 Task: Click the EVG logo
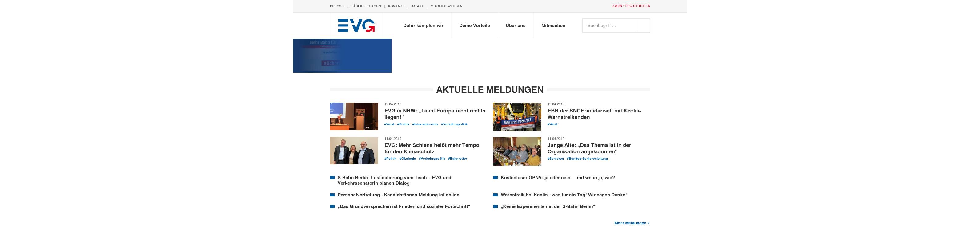pos(356,26)
